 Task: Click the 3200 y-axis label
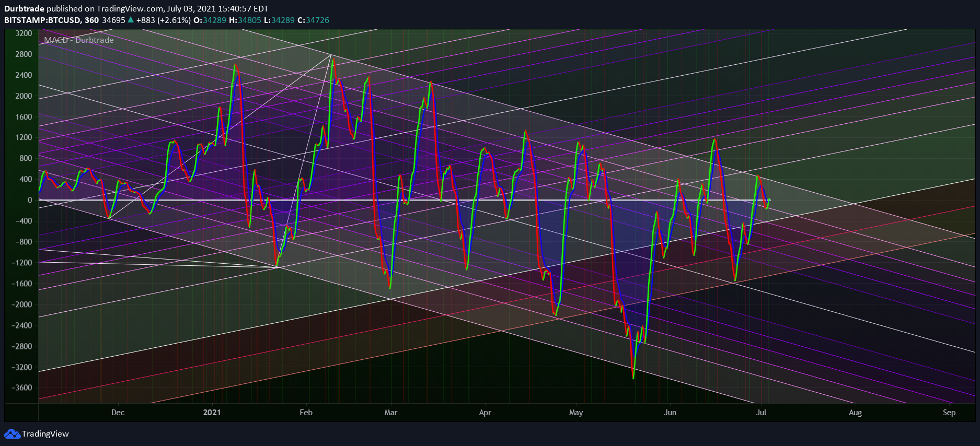[x=24, y=33]
